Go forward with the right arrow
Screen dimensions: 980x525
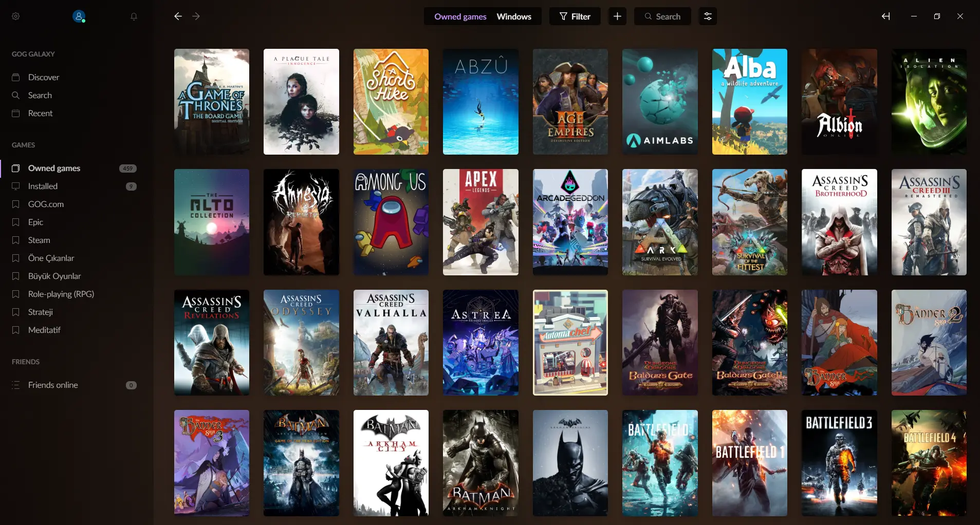coord(196,16)
